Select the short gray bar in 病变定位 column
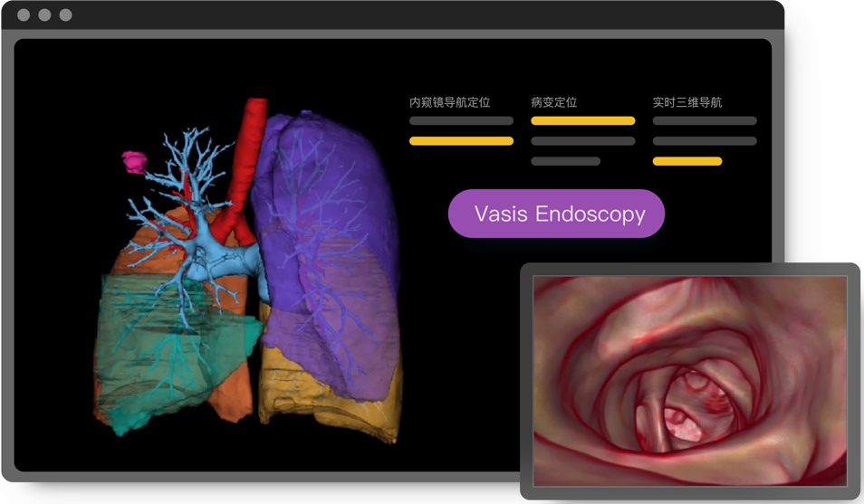This screenshot has height=504, width=864. pyautogui.click(x=565, y=161)
